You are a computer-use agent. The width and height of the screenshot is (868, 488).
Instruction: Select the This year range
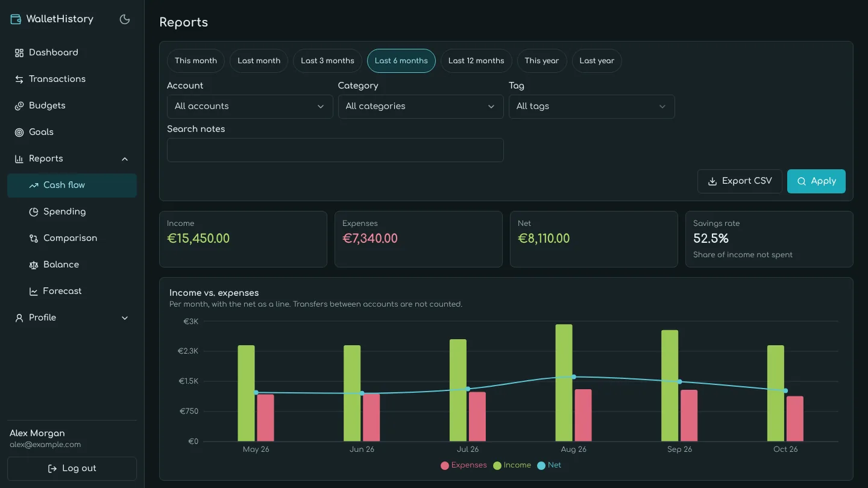(x=542, y=61)
